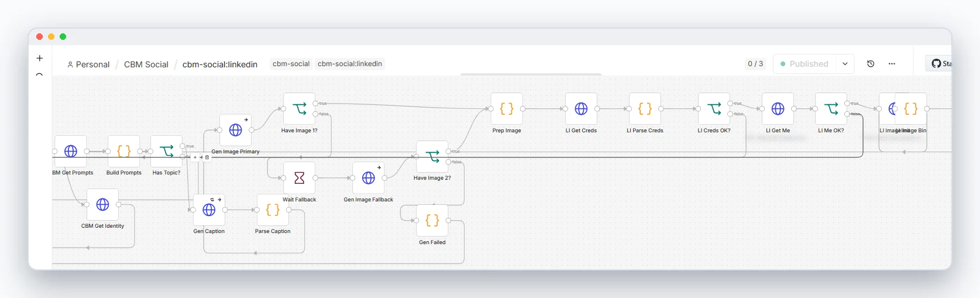This screenshot has width=980, height=298.
Task: Add node on connection with small plus
Action: pos(195,157)
